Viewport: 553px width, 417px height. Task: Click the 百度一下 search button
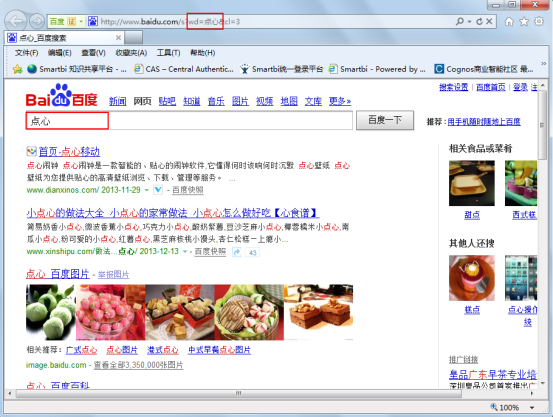(x=385, y=120)
